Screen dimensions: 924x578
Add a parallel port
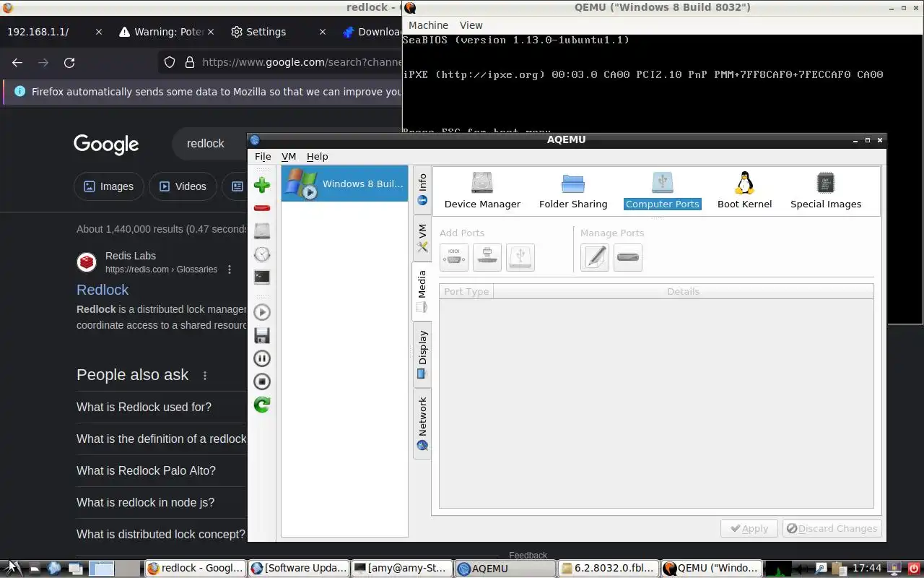pos(487,257)
